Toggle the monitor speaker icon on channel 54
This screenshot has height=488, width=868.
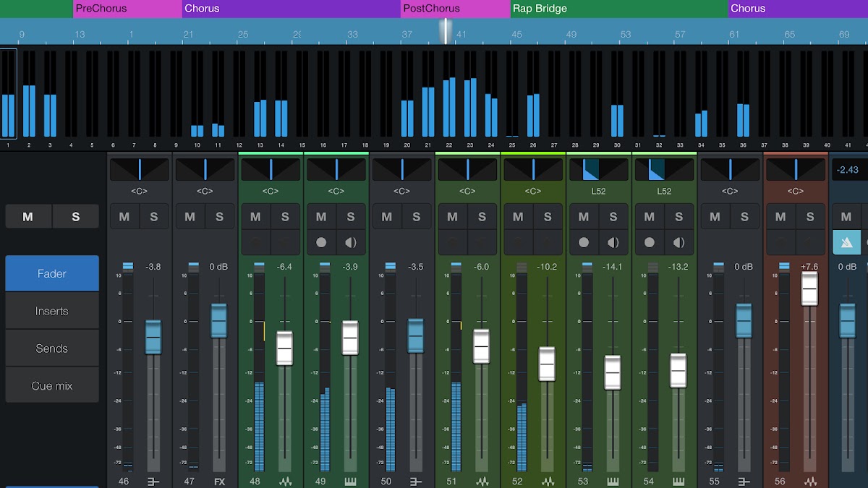[678, 243]
